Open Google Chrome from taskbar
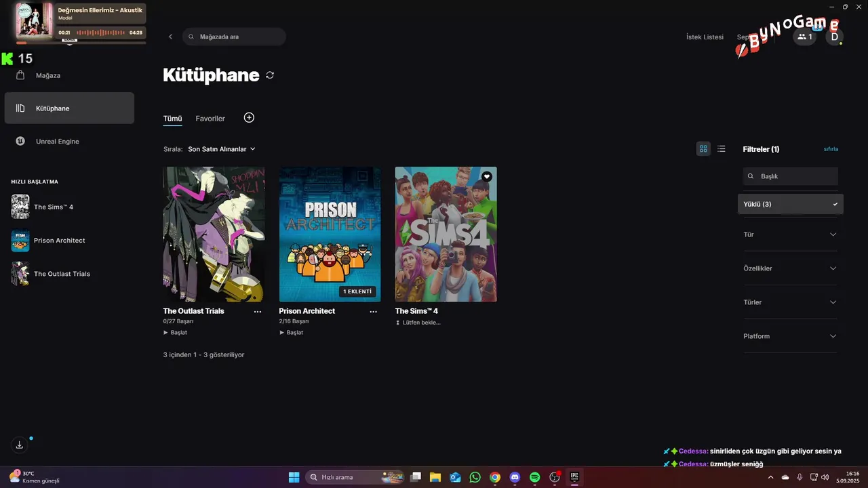The height and width of the screenshot is (488, 868). tap(495, 477)
